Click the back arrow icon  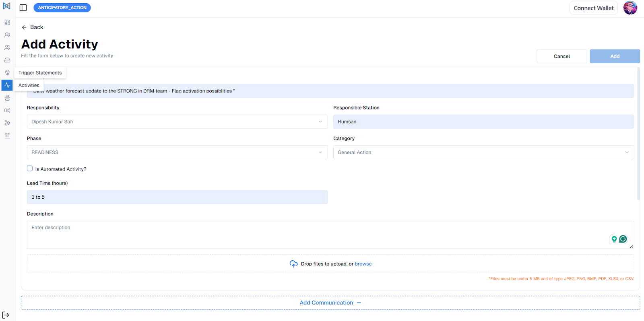coord(24,27)
